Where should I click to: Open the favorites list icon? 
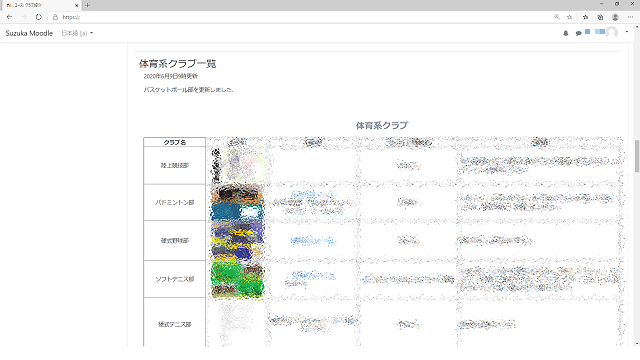[585, 17]
